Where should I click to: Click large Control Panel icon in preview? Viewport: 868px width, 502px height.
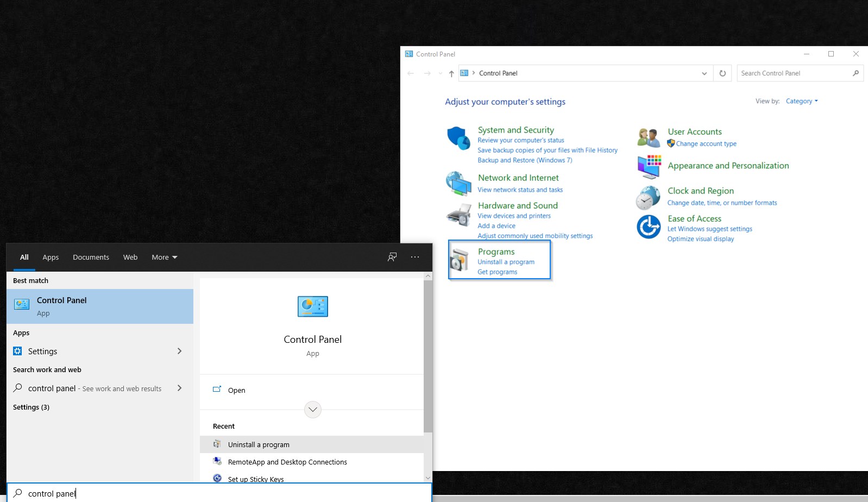[x=313, y=306]
